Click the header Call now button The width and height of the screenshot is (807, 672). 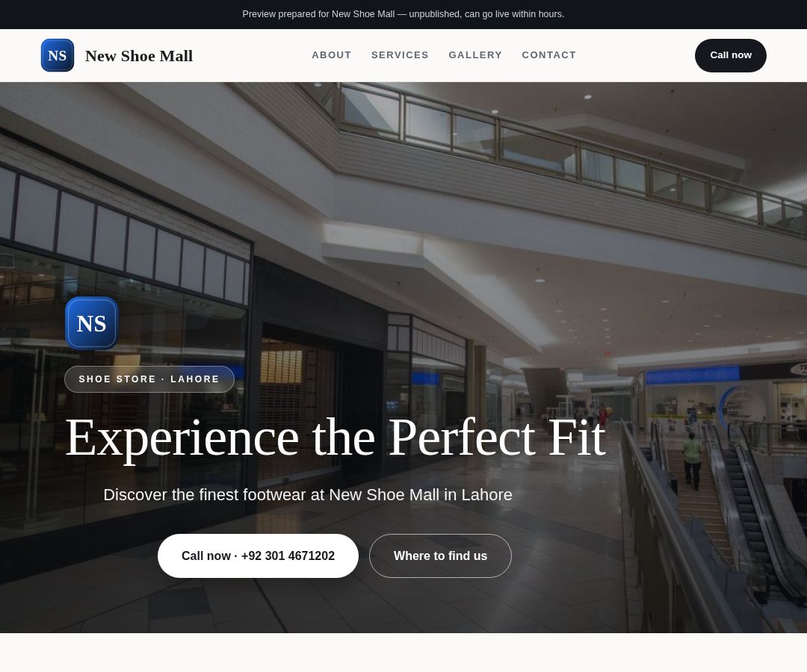730,55
